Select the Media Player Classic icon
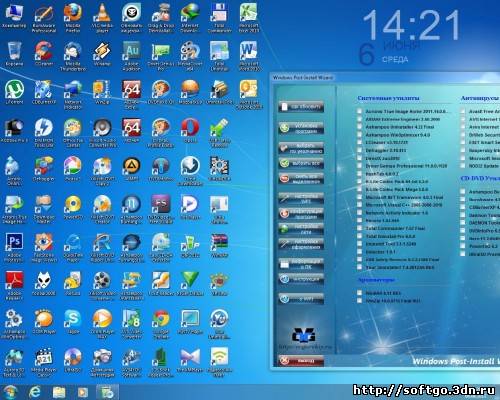The height and width of the screenshot is (400, 500). (43, 363)
